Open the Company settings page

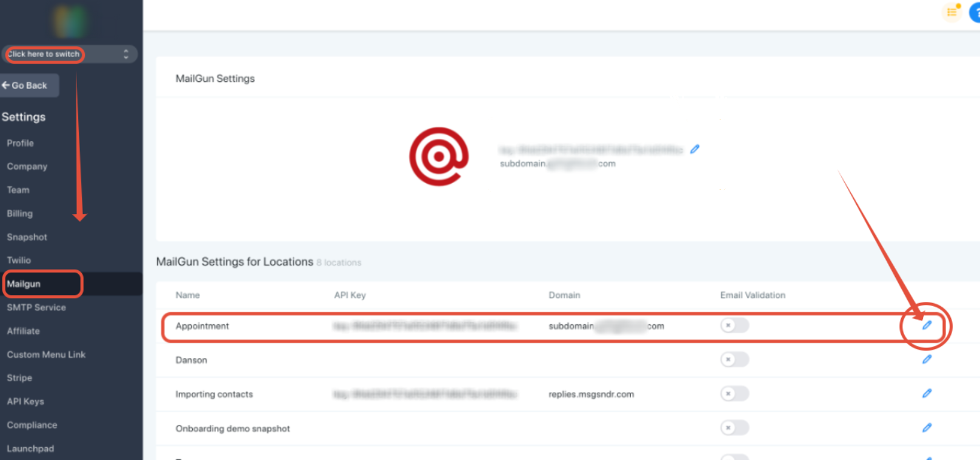pos(27,166)
